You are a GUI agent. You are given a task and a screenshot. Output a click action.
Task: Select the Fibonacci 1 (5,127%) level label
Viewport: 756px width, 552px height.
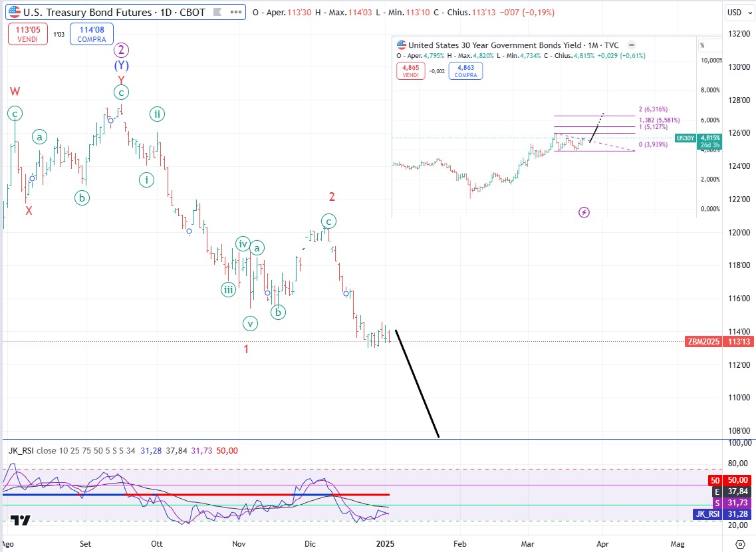point(654,127)
